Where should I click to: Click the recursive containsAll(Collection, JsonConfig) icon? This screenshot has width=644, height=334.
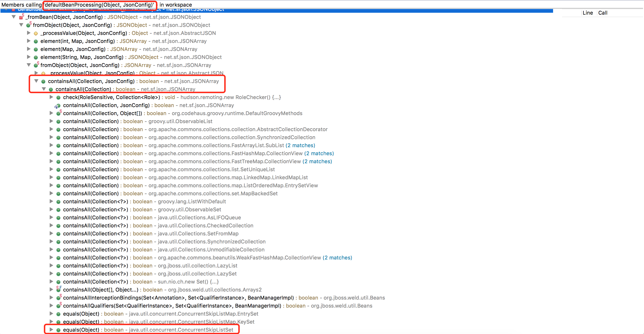[58, 106]
